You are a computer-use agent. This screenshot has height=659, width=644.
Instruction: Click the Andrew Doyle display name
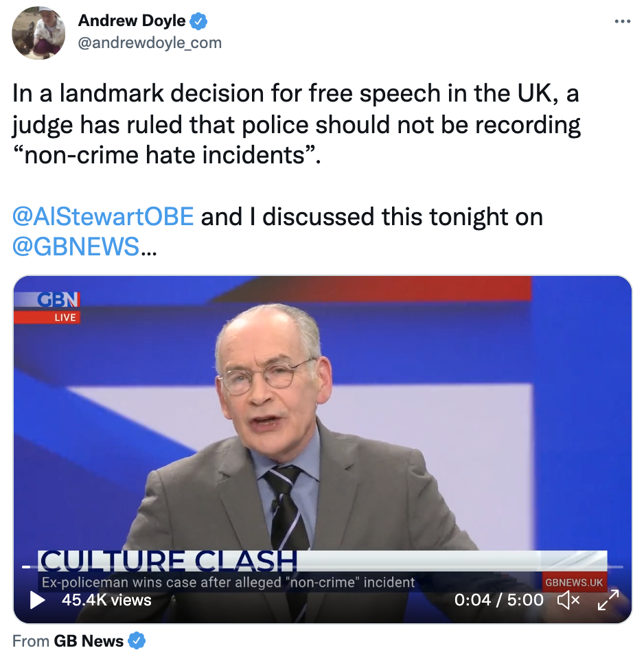pos(132,21)
